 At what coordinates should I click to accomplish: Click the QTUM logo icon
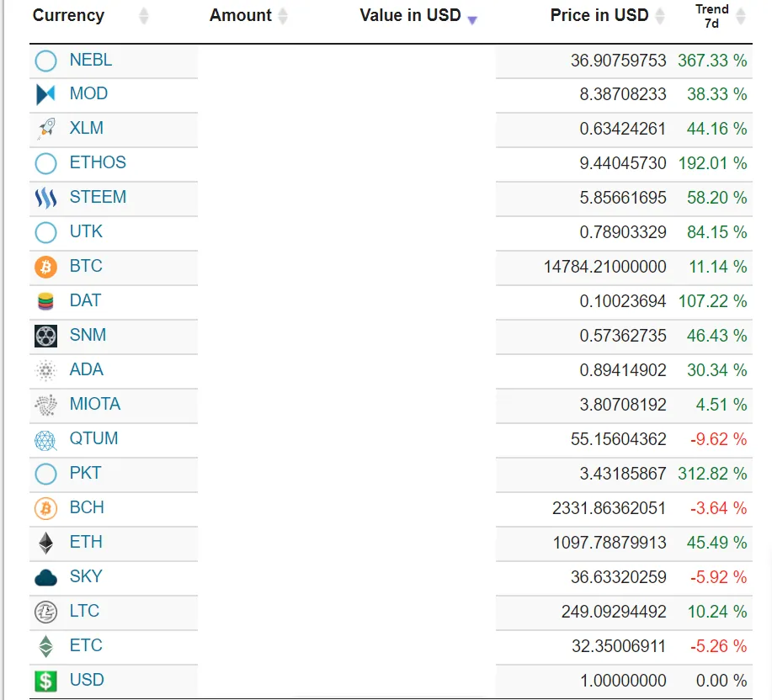pyautogui.click(x=45, y=440)
